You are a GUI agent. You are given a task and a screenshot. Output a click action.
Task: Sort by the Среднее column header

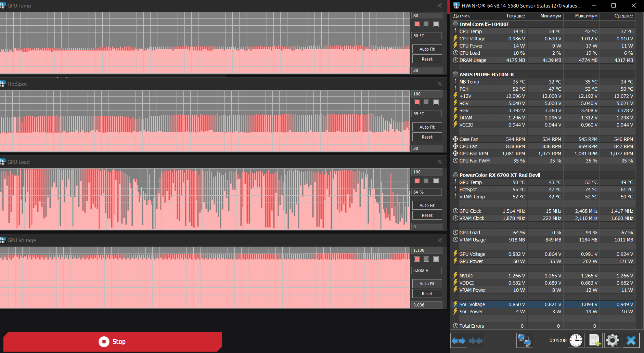[618, 16]
